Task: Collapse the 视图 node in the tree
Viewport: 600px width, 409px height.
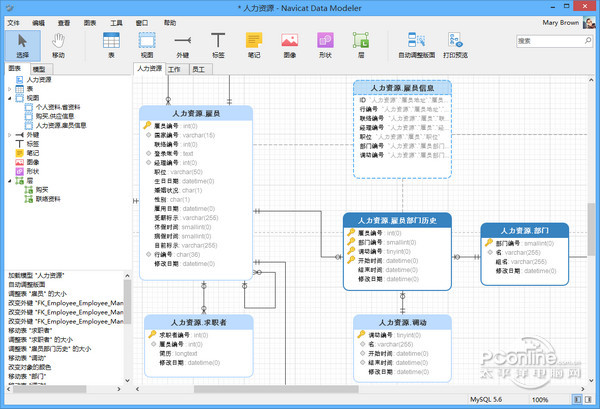Action: point(10,98)
